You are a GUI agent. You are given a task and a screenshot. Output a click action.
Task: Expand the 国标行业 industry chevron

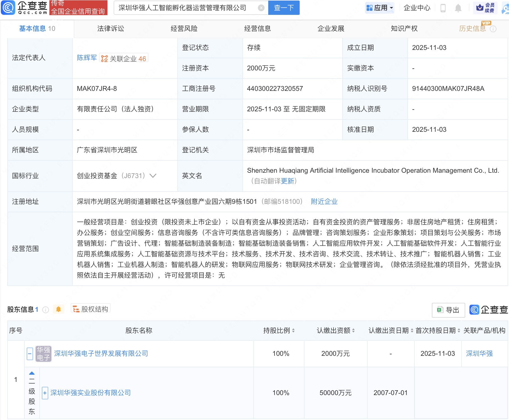(x=153, y=176)
